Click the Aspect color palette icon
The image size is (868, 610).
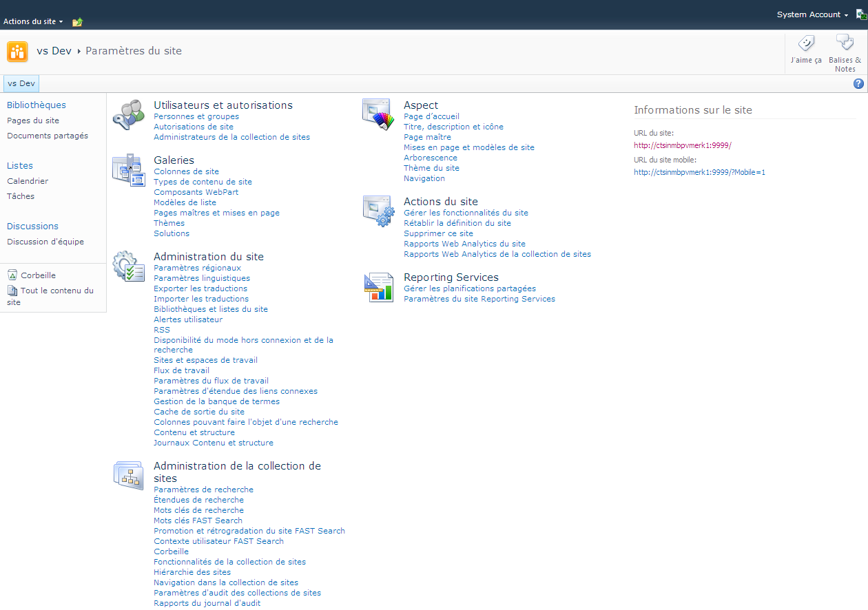point(378,115)
